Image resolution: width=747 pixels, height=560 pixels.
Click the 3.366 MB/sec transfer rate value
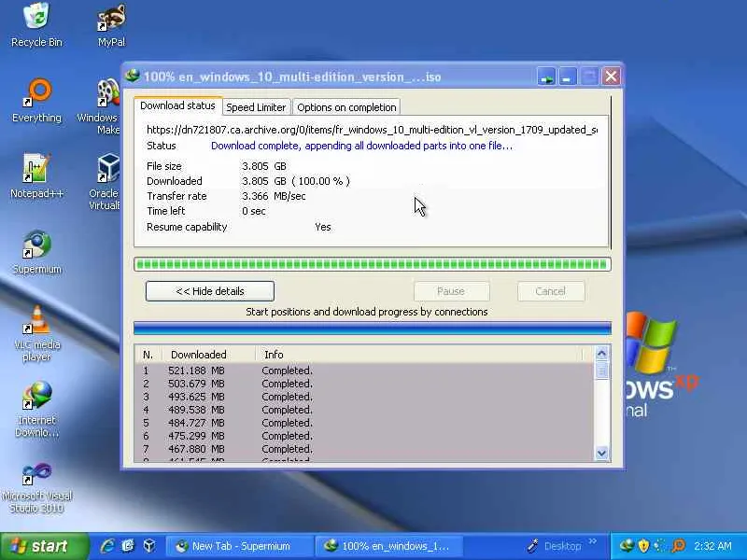tap(274, 196)
